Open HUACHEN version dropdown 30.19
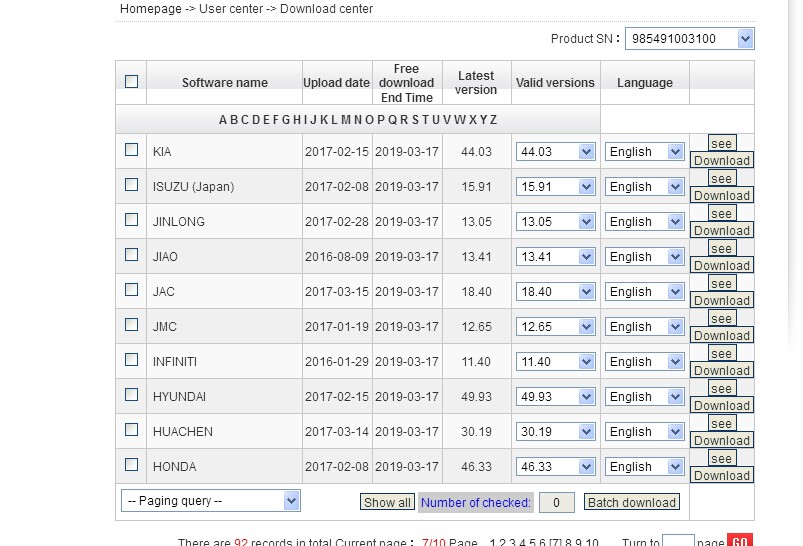Image resolution: width=803 pixels, height=546 pixels. pos(556,432)
